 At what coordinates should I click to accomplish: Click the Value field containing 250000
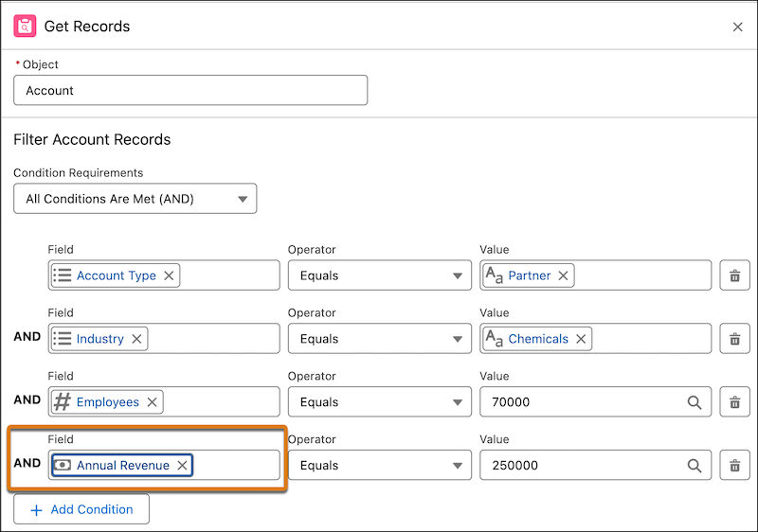[x=596, y=466]
